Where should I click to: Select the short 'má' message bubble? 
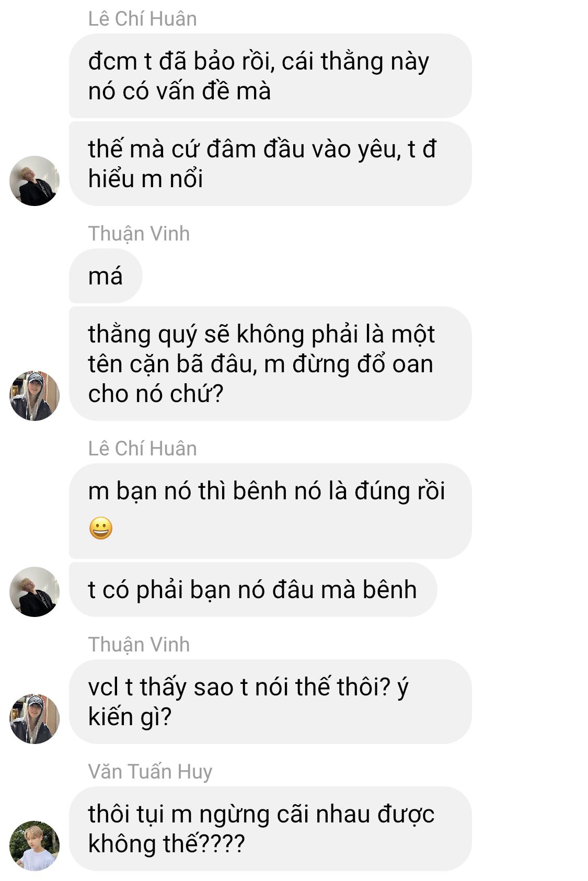click(106, 276)
